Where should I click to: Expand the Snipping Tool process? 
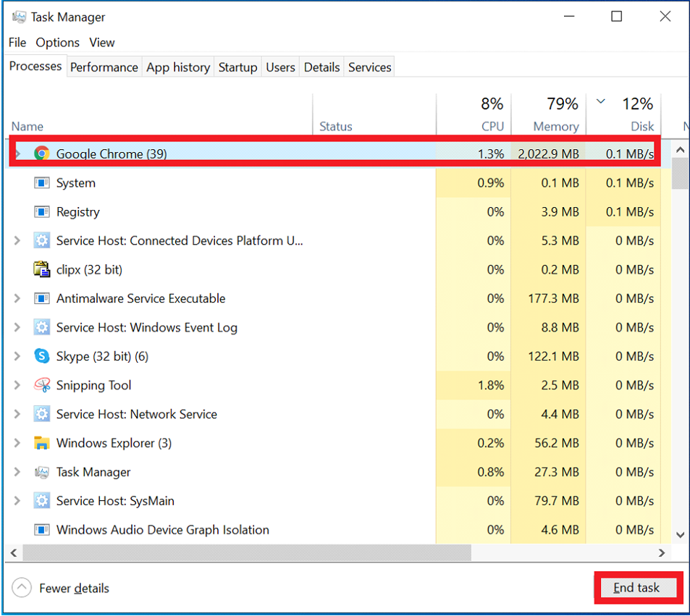[17, 385]
